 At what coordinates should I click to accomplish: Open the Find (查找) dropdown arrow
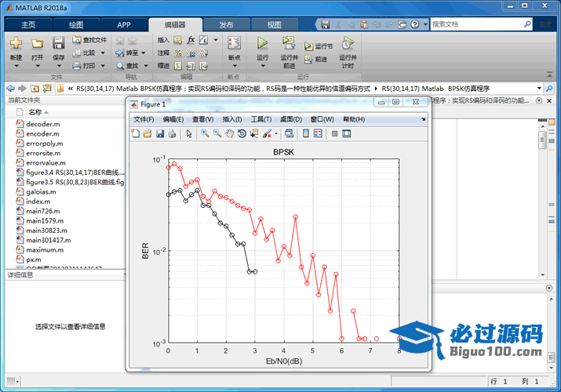click(146, 66)
